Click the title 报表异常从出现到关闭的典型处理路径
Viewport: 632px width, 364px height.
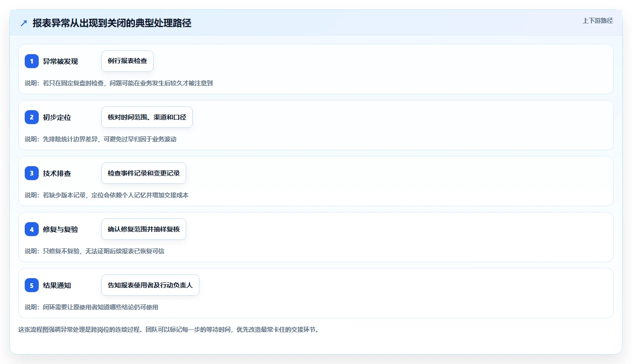coord(112,23)
